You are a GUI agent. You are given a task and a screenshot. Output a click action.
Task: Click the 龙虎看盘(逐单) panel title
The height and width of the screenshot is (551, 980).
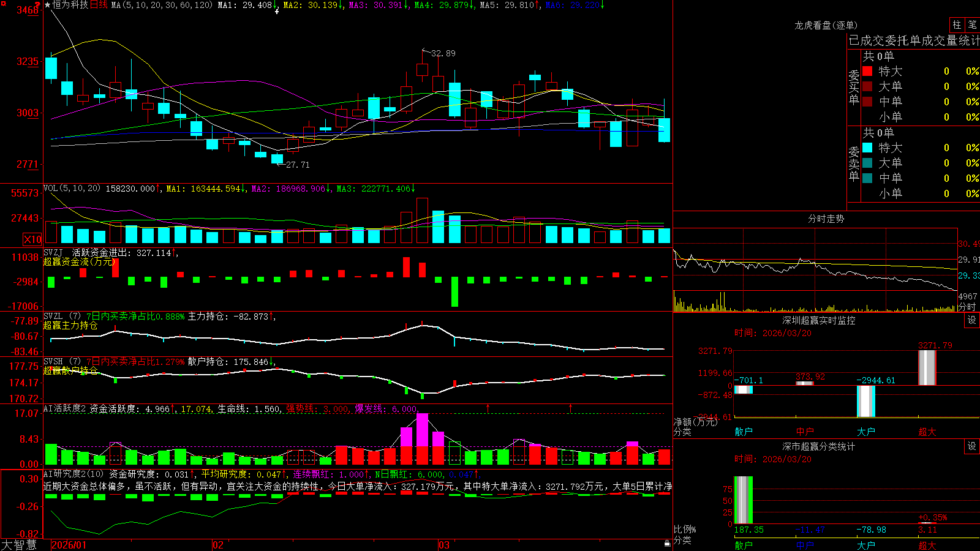point(826,25)
